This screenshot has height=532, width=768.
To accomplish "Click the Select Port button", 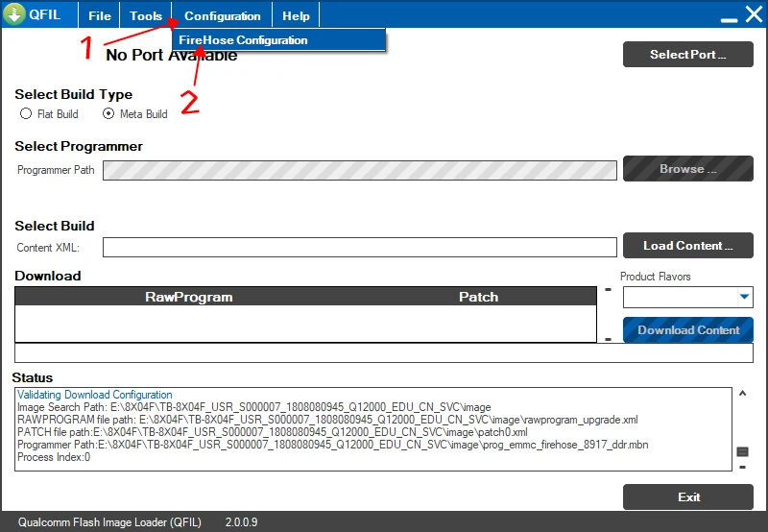I will pos(687,55).
